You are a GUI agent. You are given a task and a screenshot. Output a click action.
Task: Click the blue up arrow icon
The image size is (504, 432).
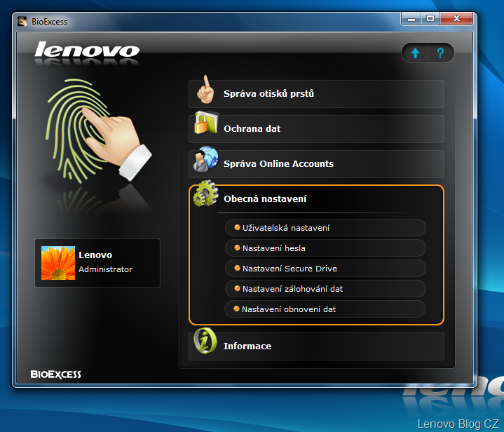415,53
